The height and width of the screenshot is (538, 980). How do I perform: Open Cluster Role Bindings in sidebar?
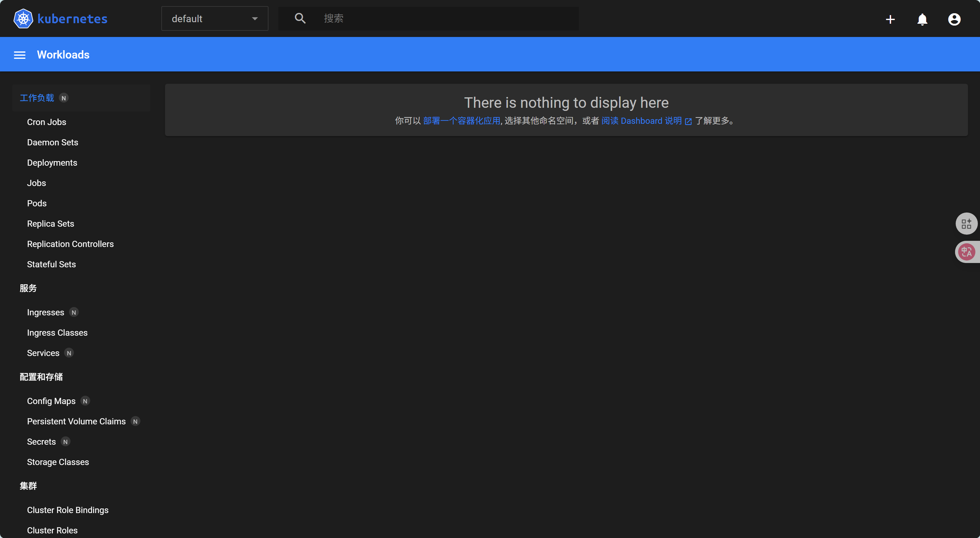point(68,510)
